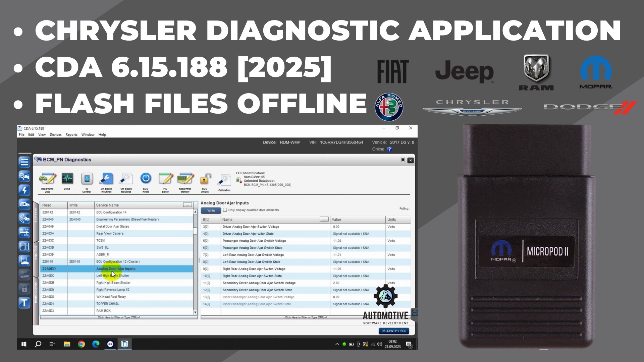Screen dimensions: 644x362
Task: Click the vehicle search sidebar icon
Action: point(24,176)
